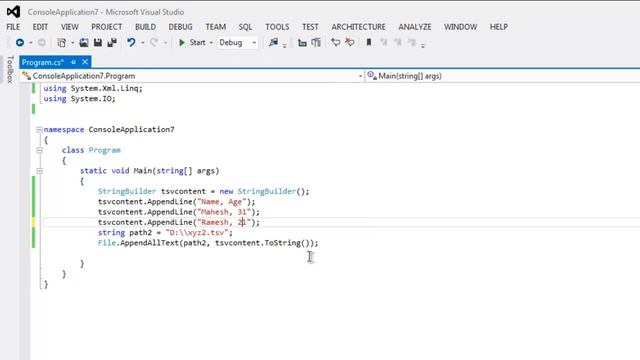Screen dimensions: 640x360
Task: Click the Save All toolbar icon
Action: [x=112, y=42]
